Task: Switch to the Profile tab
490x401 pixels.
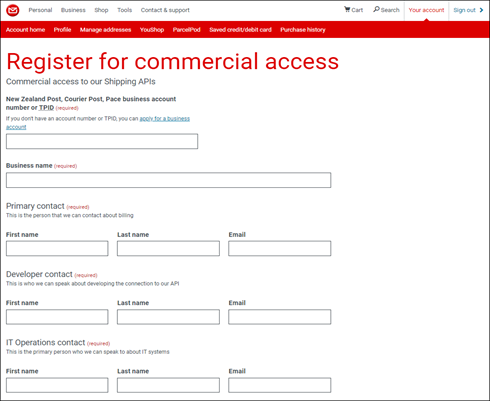Action: 62,30
